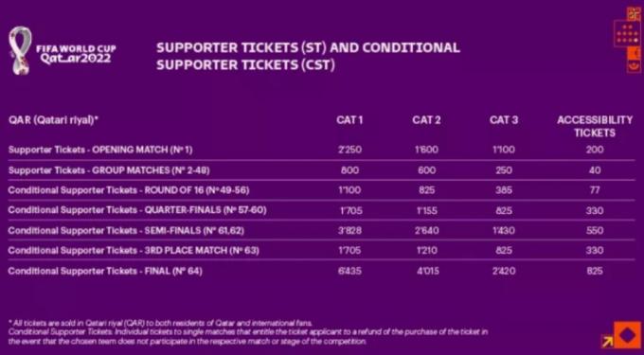Click the orange diamond icon at bottom right
This screenshot has width=644, height=355.
coord(628,335)
